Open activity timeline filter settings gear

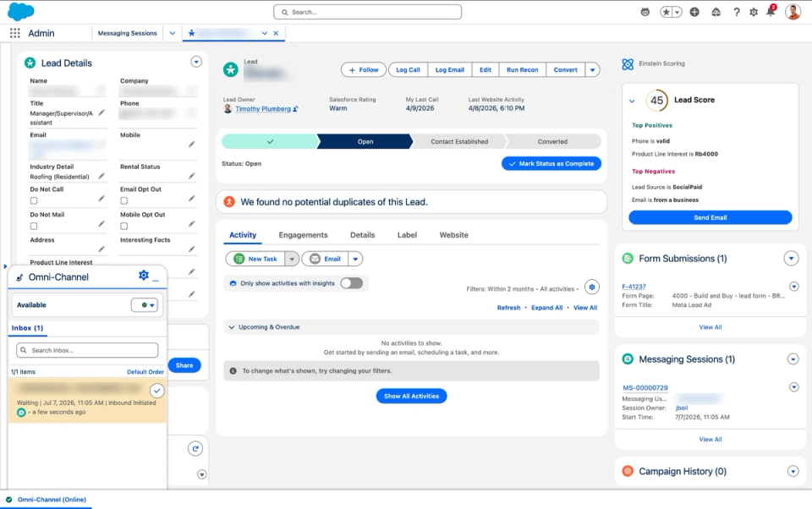click(x=592, y=287)
